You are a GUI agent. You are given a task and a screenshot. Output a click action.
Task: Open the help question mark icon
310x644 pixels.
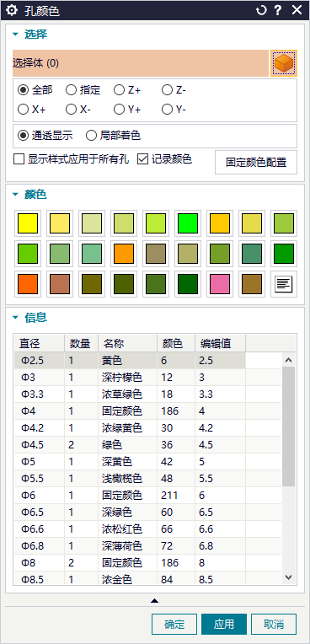coord(278,10)
